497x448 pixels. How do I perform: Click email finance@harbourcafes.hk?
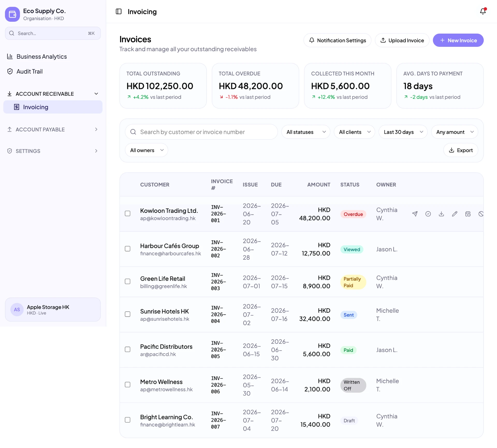click(171, 253)
